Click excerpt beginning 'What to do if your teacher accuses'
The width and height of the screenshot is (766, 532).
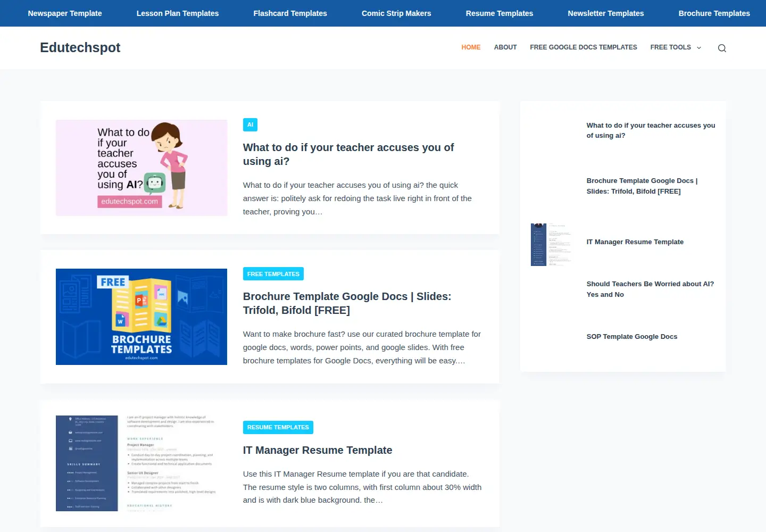[x=357, y=198]
